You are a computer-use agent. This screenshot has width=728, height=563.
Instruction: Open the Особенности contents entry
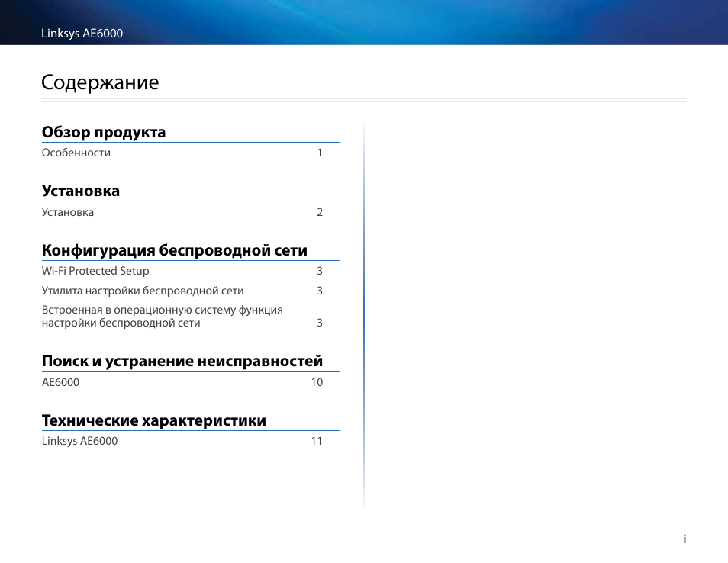[x=76, y=153]
